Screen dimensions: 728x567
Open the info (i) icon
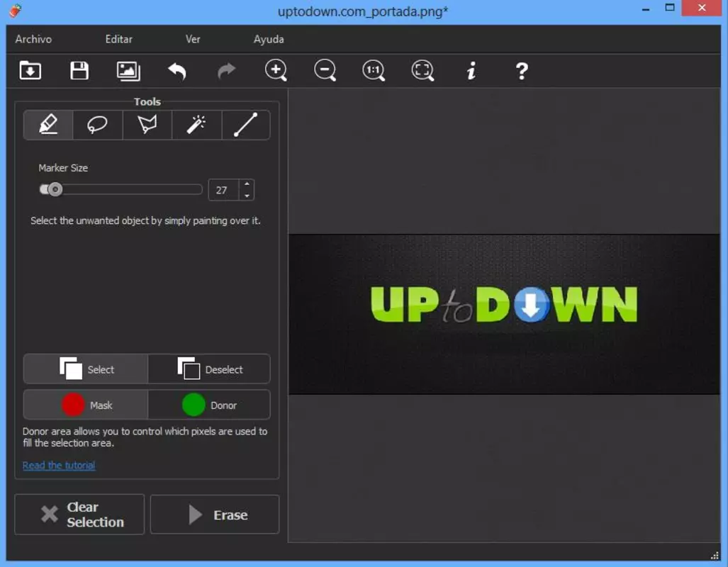(471, 71)
